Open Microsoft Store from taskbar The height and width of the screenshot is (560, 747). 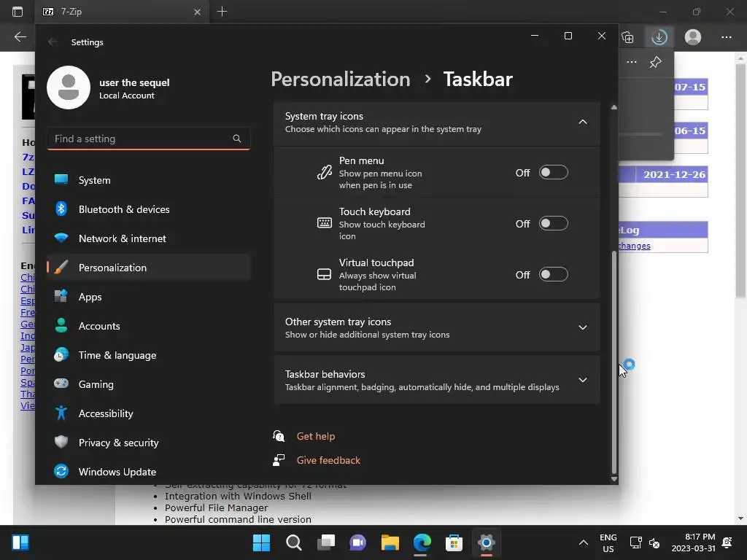click(x=454, y=542)
